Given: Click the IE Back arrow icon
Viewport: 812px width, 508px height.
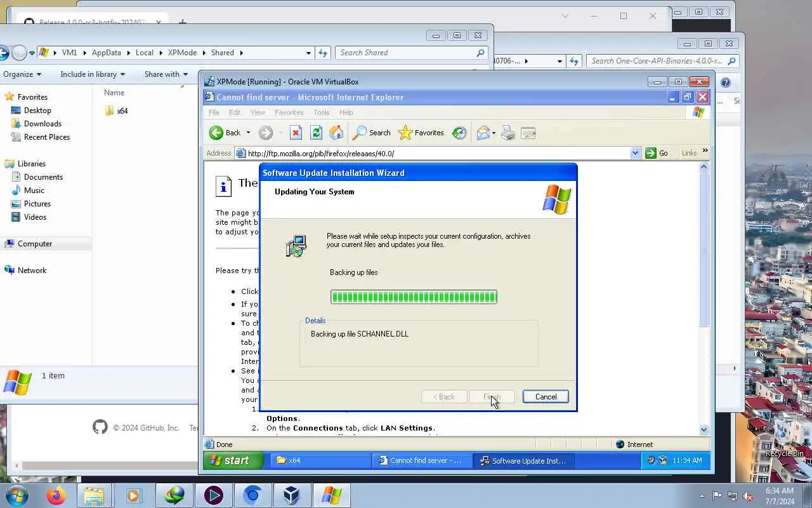Looking at the screenshot, I should tap(216, 133).
